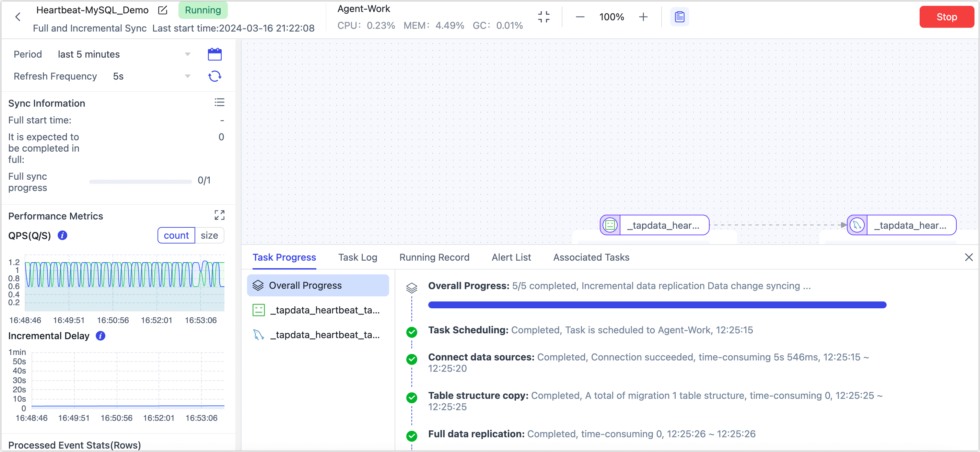Click the back arrow icon
980x452 pixels.
pyautogui.click(x=17, y=17)
